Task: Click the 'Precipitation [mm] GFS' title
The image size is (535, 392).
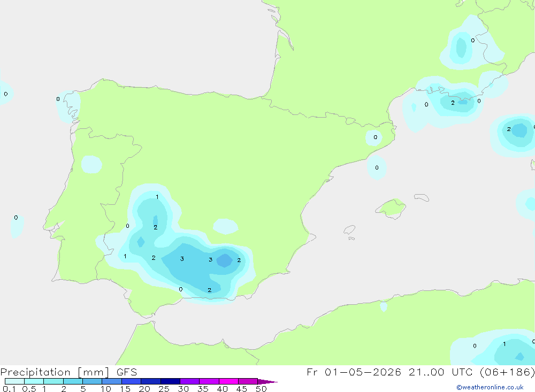Action: pyautogui.click(x=68, y=372)
